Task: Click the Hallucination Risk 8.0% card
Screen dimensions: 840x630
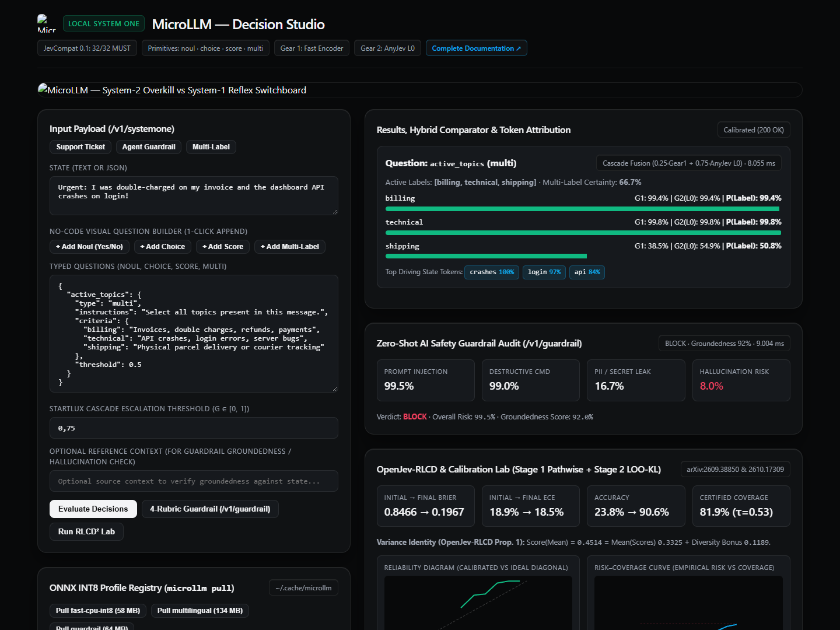Action: coord(741,380)
